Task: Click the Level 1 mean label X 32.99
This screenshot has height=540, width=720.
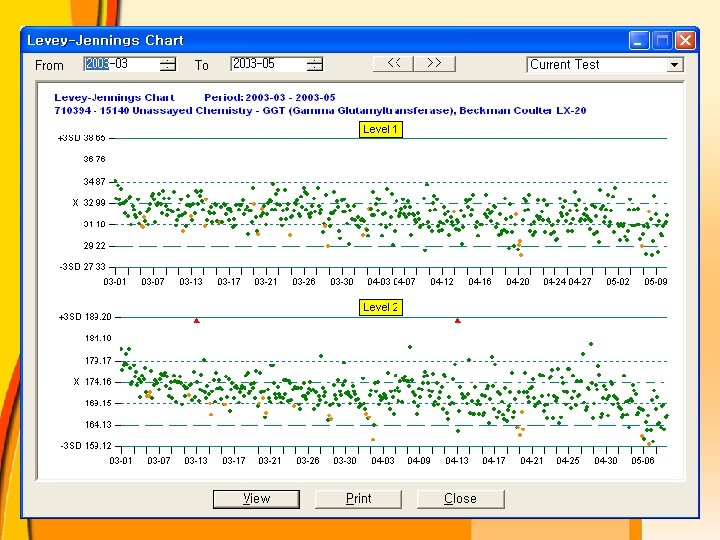Action: (89, 202)
